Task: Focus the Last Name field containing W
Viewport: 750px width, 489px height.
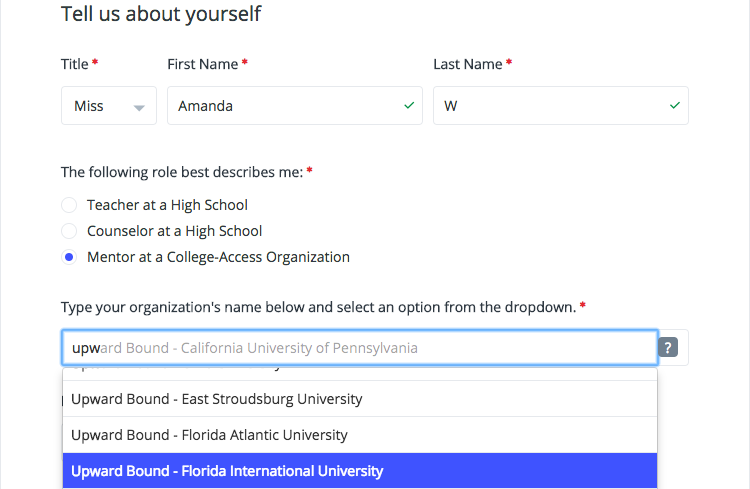Action: (550, 106)
